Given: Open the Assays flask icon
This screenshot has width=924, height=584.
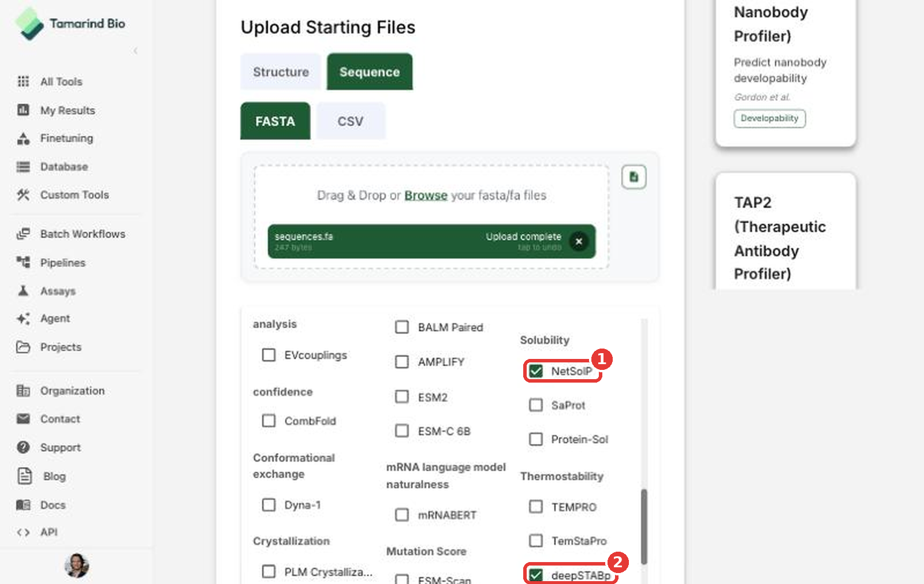Looking at the screenshot, I should [x=23, y=291].
